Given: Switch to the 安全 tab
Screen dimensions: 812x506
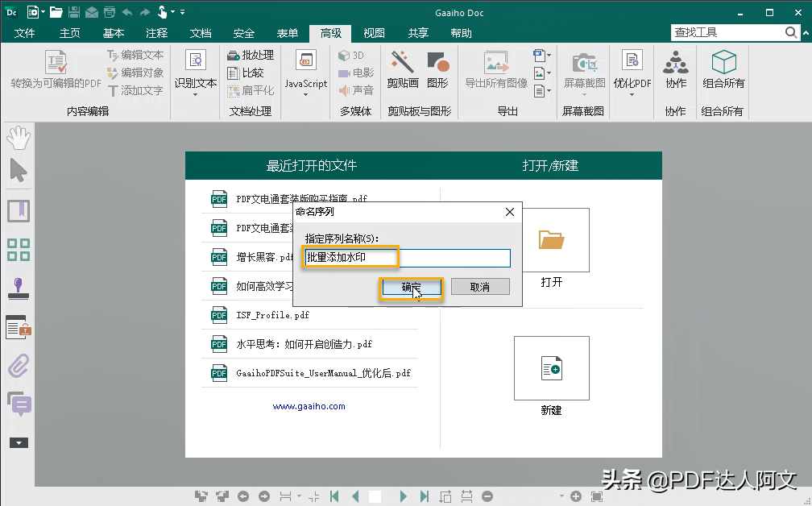Looking at the screenshot, I should [x=243, y=33].
